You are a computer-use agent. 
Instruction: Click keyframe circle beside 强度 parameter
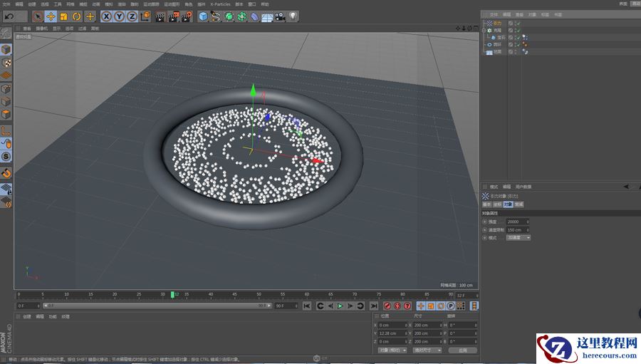484,222
